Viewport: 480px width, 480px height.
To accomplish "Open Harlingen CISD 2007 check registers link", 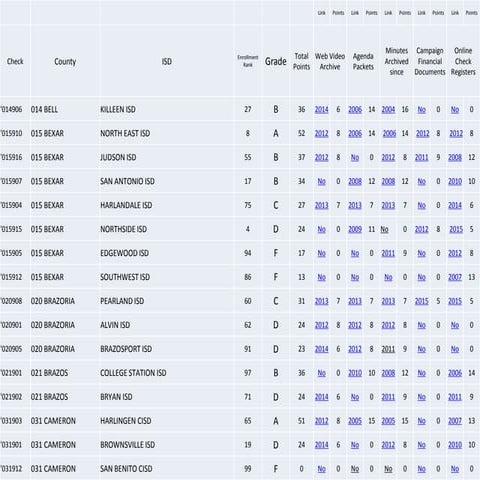I will tap(455, 421).
